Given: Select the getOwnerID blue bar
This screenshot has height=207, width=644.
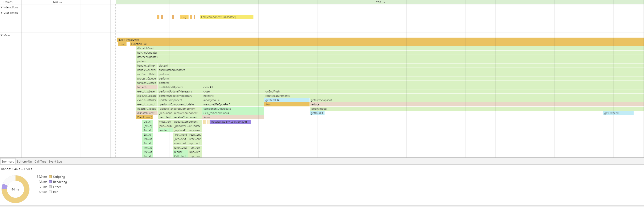Looking at the screenshot, I should tap(618, 113).
